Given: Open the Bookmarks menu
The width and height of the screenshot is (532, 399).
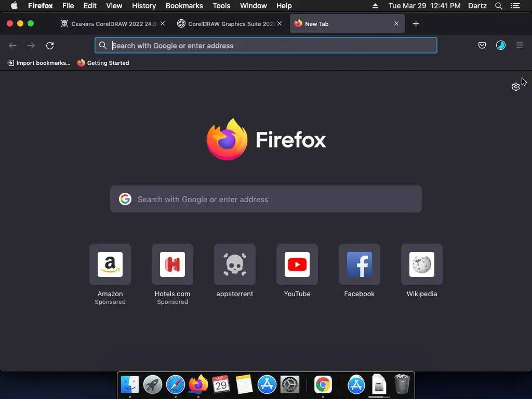Looking at the screenshot, I should click(x=184, y=6).
